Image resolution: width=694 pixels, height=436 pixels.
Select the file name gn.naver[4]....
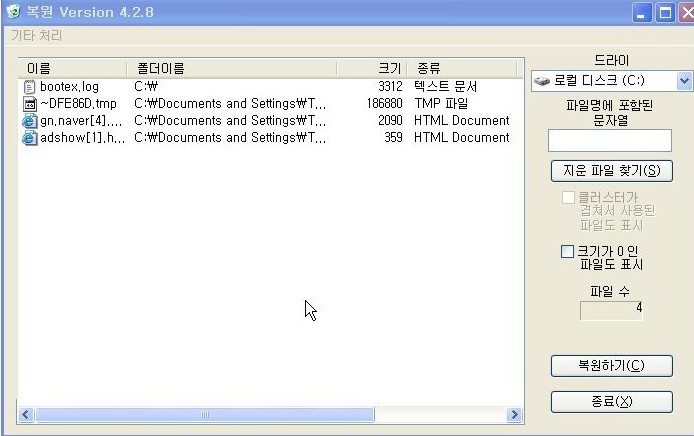click(x=81, y=121)
